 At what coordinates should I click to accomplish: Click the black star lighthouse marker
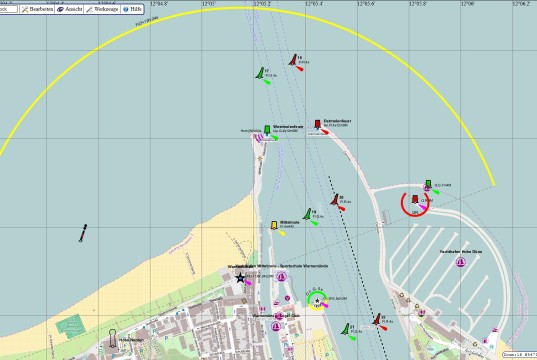pos(240,278)
